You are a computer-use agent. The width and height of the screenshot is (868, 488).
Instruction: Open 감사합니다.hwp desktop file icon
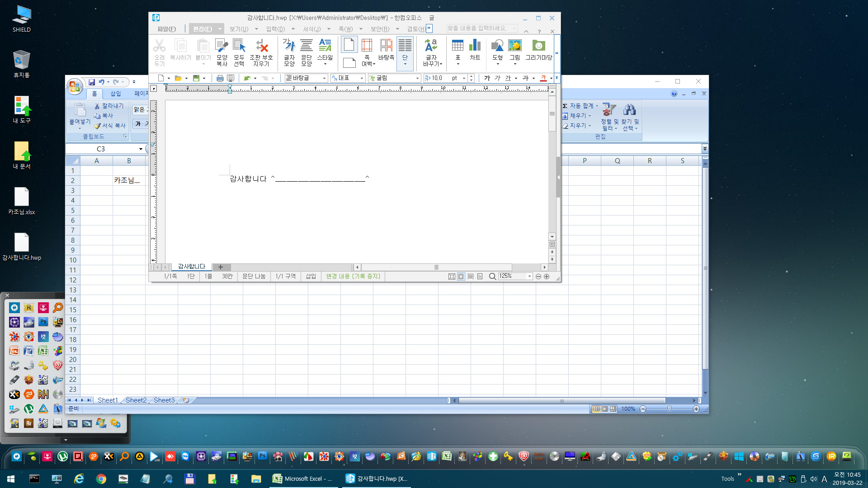pos(22,247)
